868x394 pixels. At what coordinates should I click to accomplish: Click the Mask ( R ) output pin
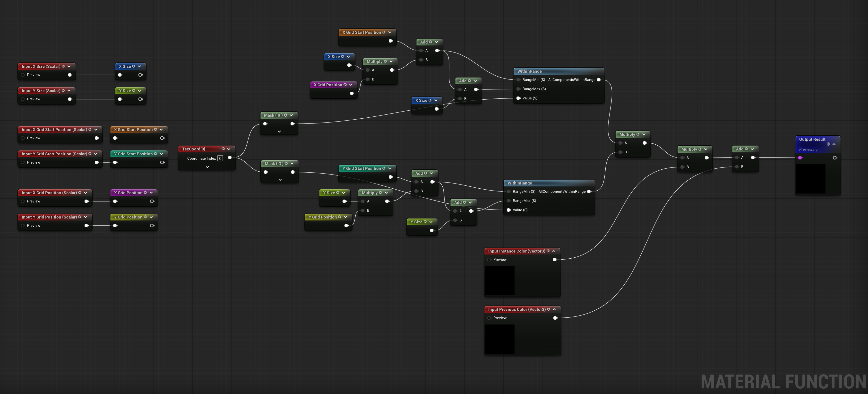292,124
